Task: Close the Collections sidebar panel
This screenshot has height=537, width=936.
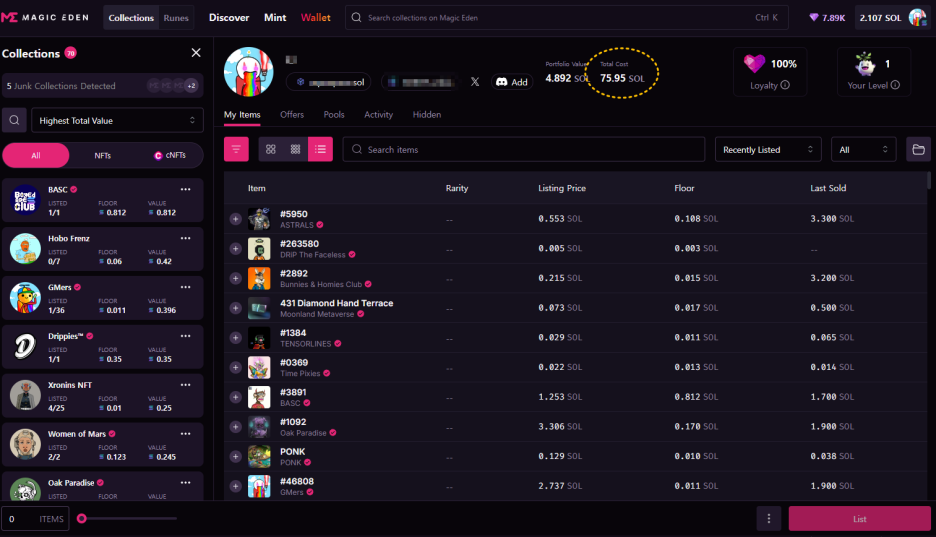Action: click(196, 53)
